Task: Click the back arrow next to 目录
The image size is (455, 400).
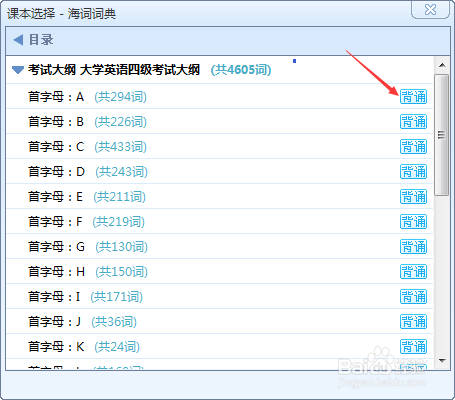Action: [x=18, y=40]
